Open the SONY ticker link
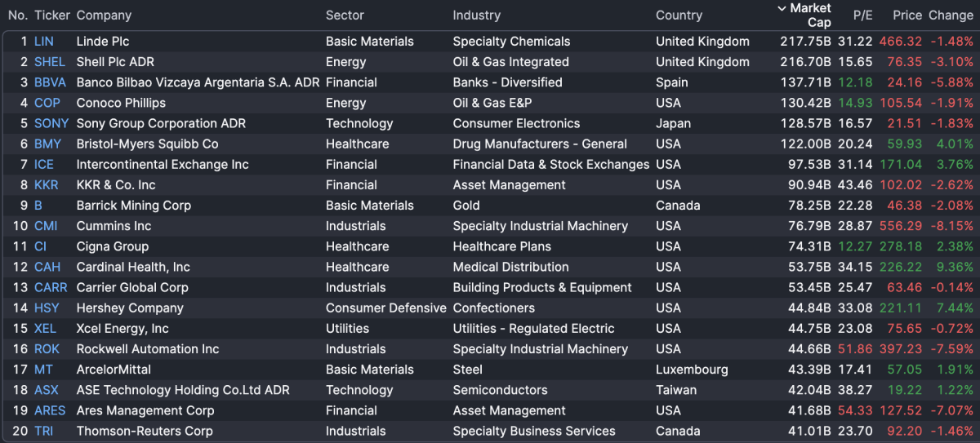 tap(51, 123)
